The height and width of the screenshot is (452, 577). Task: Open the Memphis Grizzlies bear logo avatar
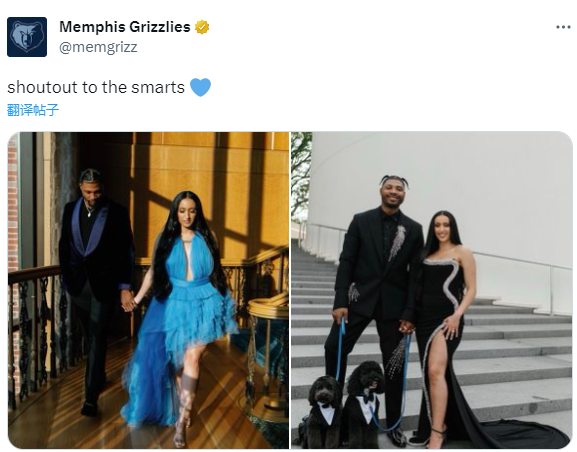[x=27, y=37]
